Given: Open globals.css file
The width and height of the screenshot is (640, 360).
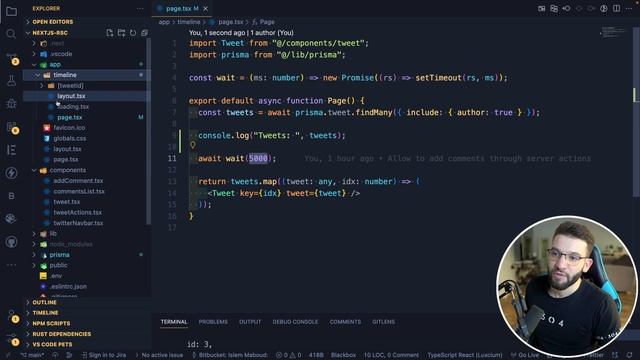Looking at the screenshot, I should [x=69, y=139].
